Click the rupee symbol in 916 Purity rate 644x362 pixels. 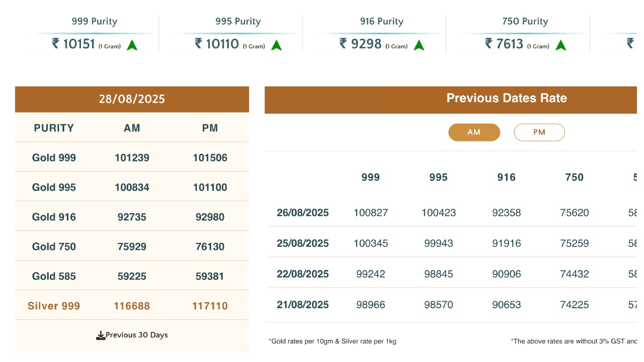pos(343,44)
